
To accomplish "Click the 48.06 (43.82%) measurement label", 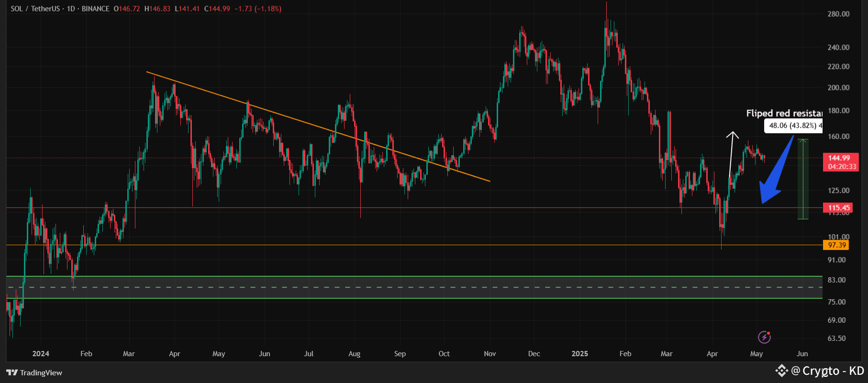I will click(793, 125).
